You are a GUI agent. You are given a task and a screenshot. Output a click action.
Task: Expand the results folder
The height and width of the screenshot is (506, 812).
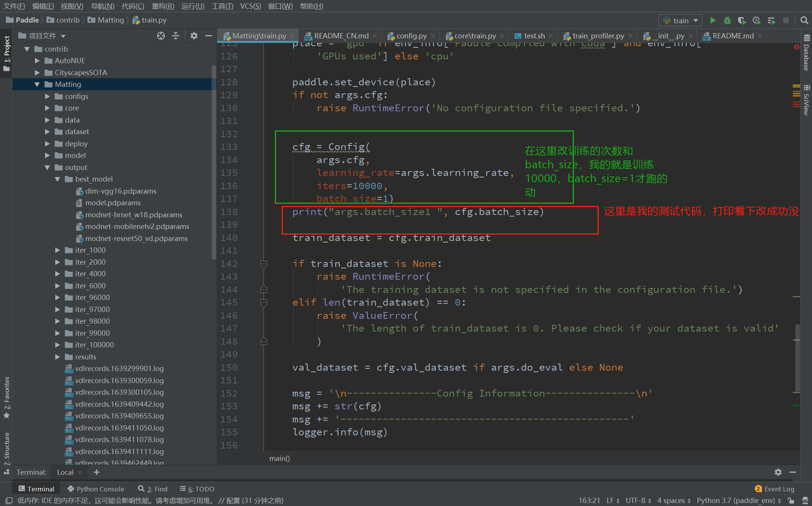coord(58,357)
